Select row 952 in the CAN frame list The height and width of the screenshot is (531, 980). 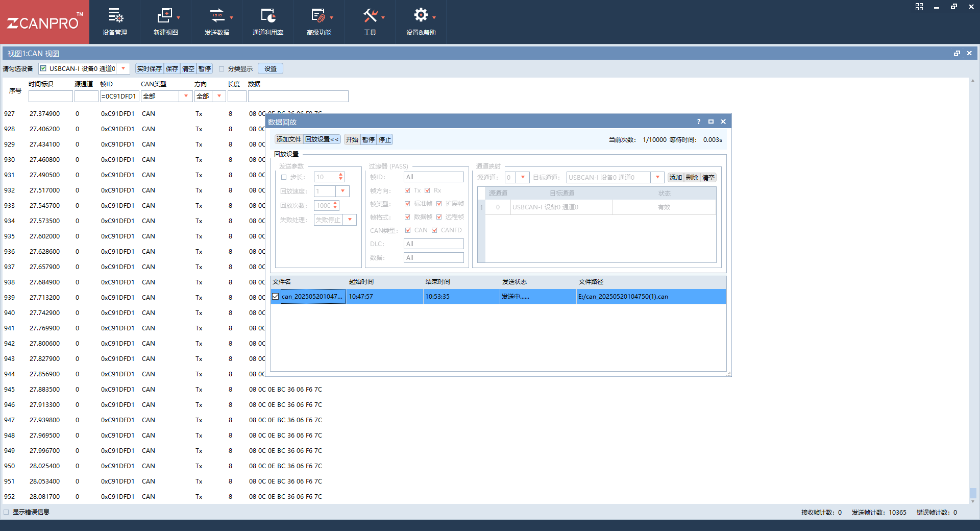pyautogui.click(x=485, y=497)
